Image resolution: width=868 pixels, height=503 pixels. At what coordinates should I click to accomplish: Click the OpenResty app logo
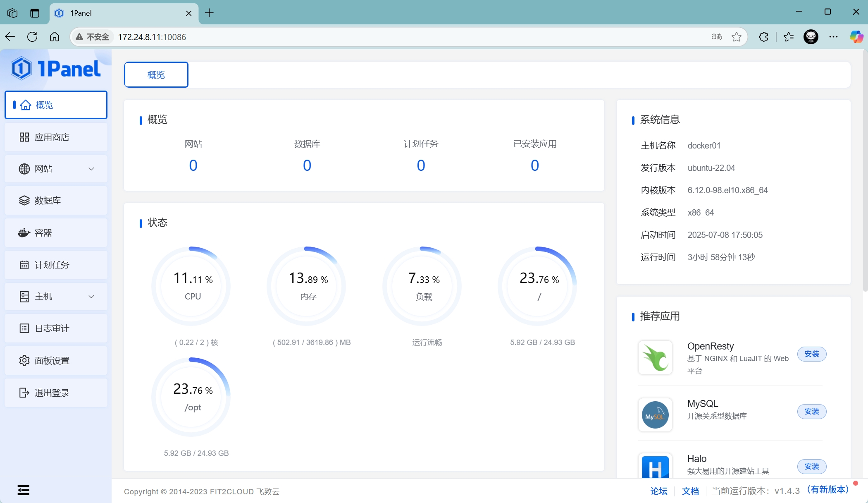(x=655, y=357)
